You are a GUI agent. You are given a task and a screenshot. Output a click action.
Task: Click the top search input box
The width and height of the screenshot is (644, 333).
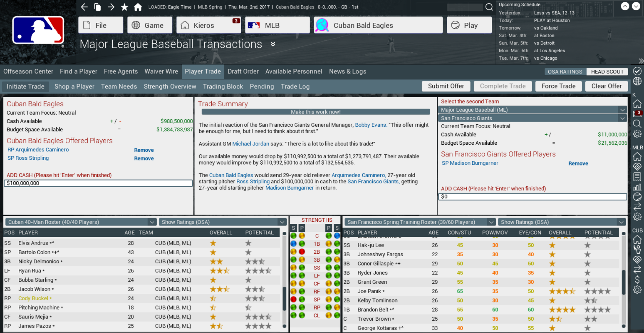465,7
